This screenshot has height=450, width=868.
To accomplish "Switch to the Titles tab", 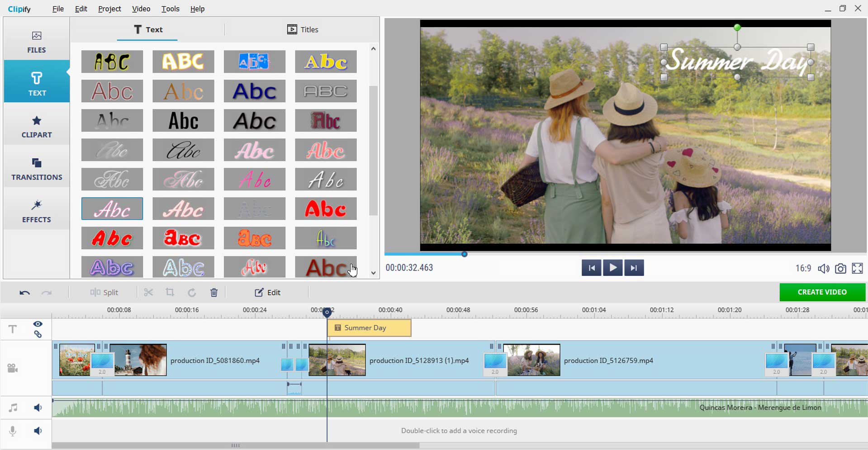I will tap(303, 29).
